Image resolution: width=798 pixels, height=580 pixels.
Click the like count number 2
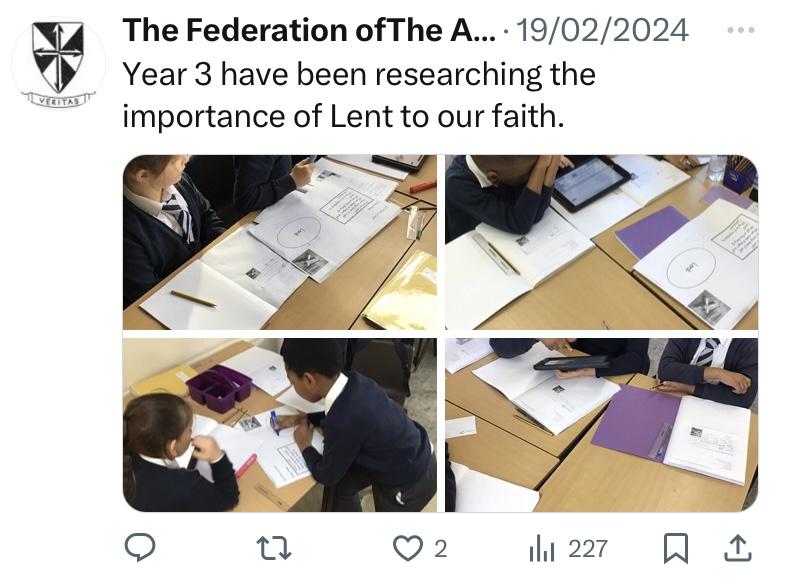(440, 548)
